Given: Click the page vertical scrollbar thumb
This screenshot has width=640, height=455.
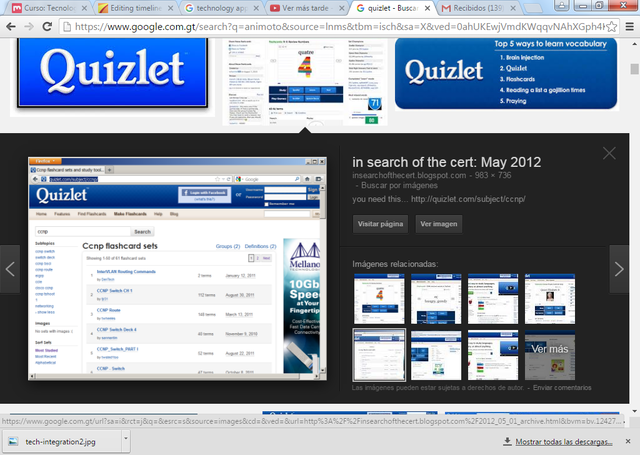Looking at the screenshot, I should pyautogui.click(x=634, y=69).
